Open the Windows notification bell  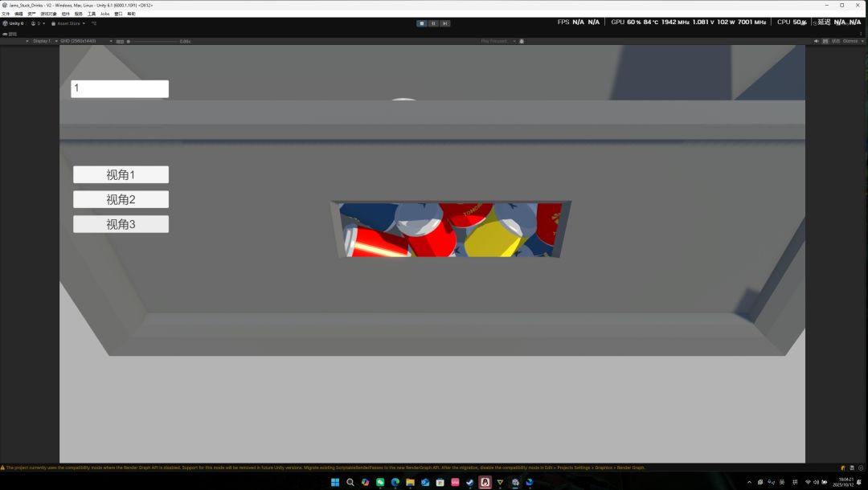click(x=859, y=482)
